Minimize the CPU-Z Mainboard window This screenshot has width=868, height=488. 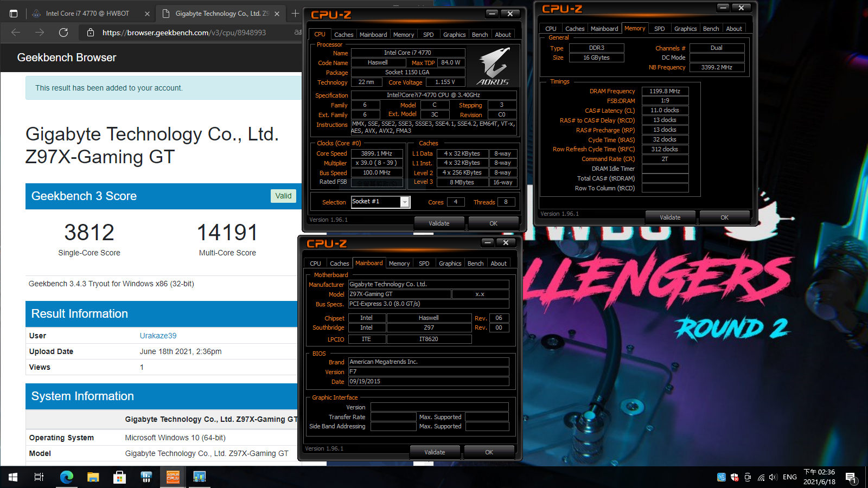pos(487,242)
